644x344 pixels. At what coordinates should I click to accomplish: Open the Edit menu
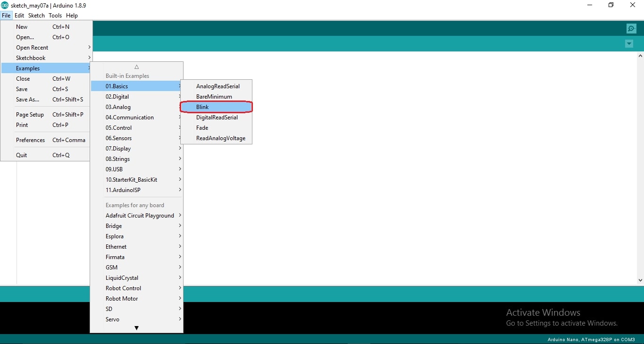click(x=19, y=16)
